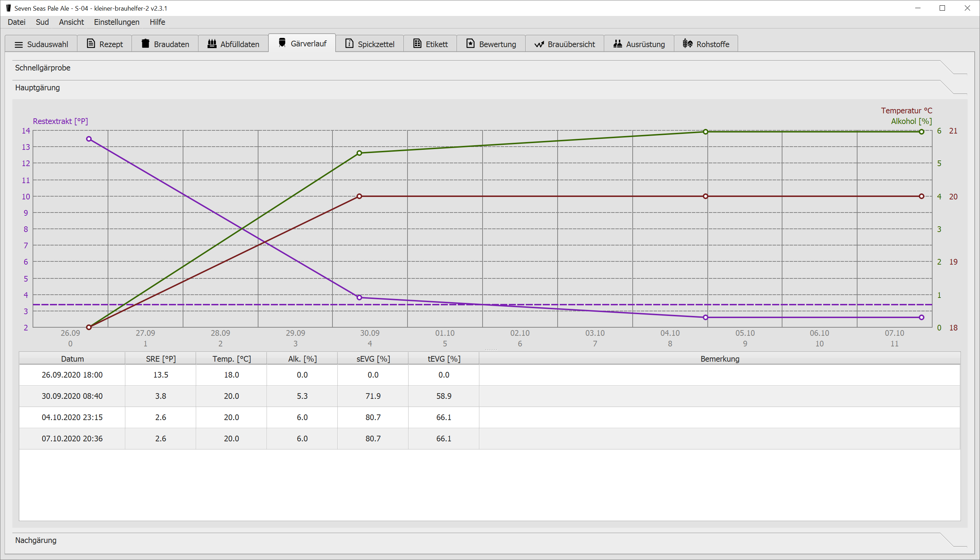Click the Ausrüstung equipment icon
This screenshot has height=560, width=980.
(617, 44)
